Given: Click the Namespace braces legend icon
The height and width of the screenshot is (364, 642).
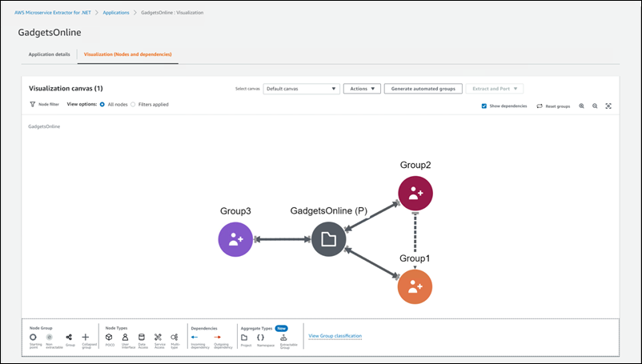Looking at the screenshot, I should pyautogui.click(x=260, y=338).
